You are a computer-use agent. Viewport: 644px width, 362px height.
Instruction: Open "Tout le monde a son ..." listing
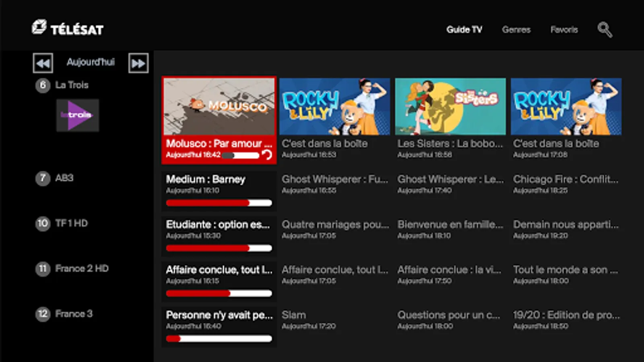[566, 270]
